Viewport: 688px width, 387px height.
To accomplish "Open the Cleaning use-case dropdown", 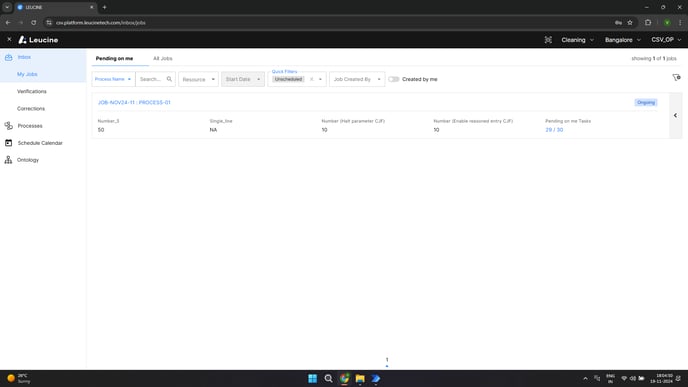I will pos(577,40).
